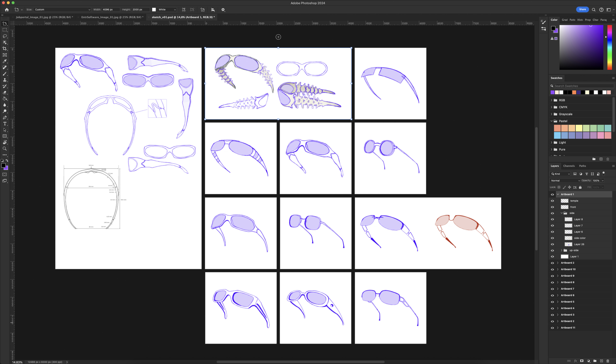
Task: Pick the orange recent swatch
Action: (574, 93)
